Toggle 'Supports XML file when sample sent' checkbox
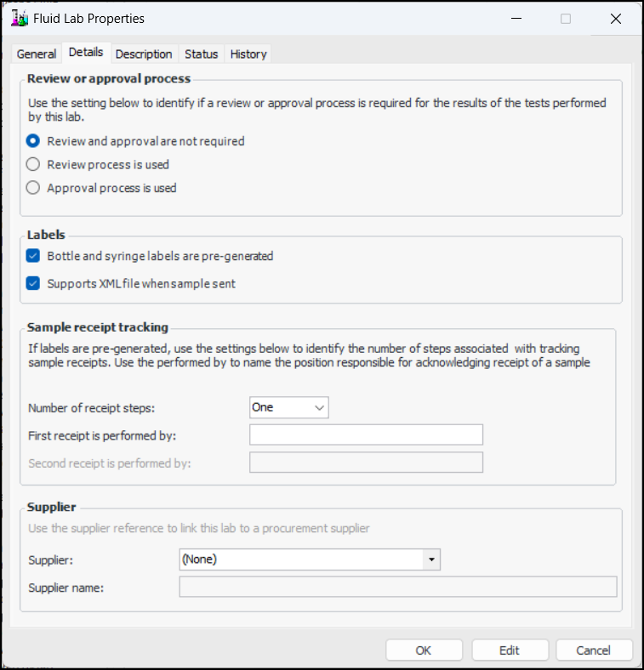 (x=33, y=283)
